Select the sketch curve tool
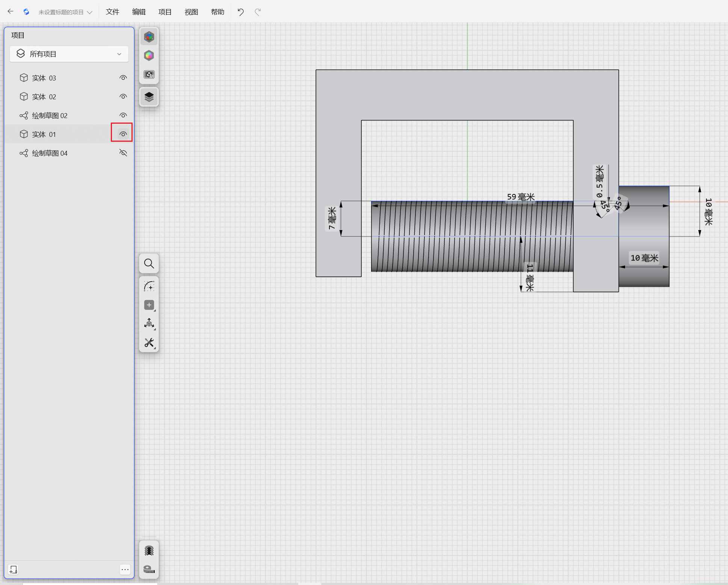This screenshot has height=585, width=728. (149, 286)
